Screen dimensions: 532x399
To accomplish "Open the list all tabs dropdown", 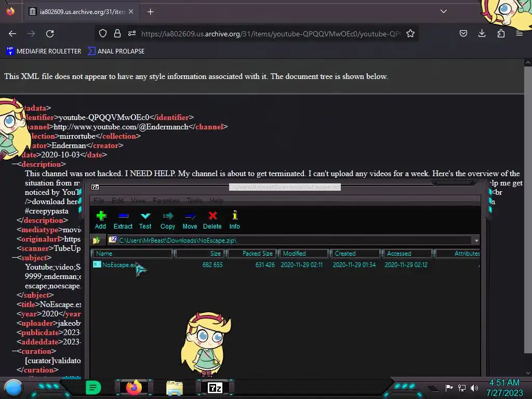I will pos(444,11).
